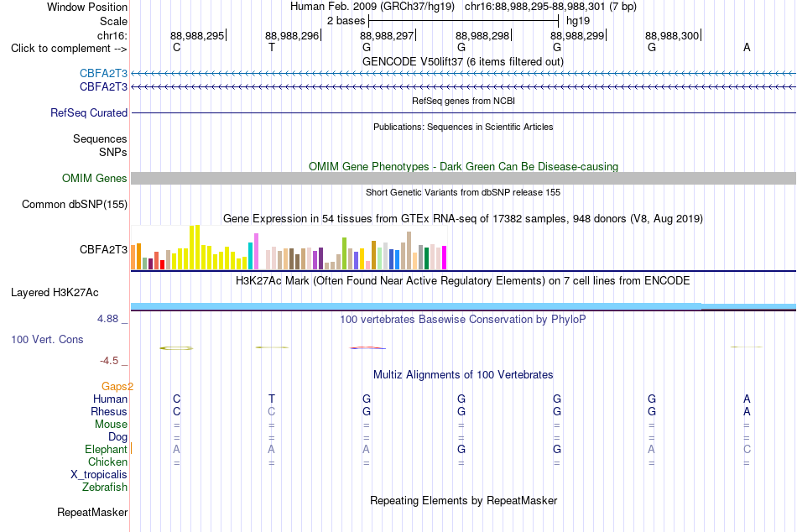Open the RefSeq Curated track label
797x532 pixels.
click(88, 113)
